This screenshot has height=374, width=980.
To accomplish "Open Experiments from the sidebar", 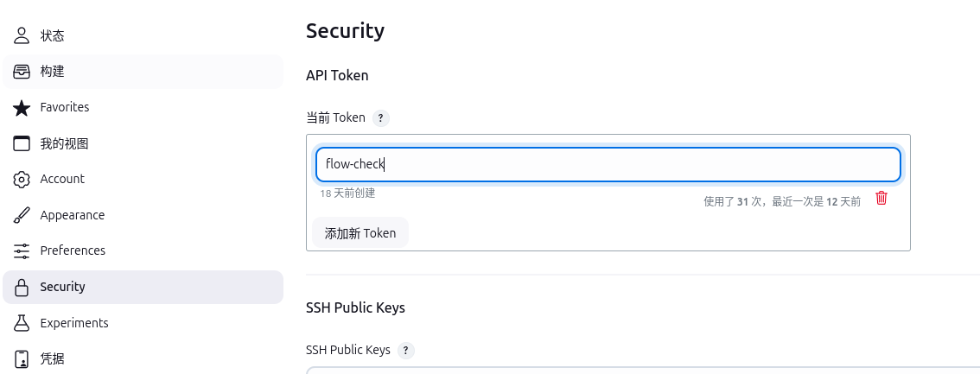I will (74, 323).
